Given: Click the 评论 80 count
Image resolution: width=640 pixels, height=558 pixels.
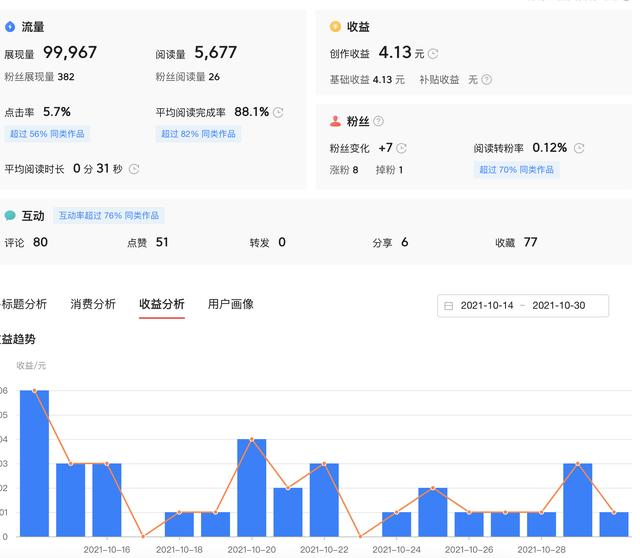Looking at the screenshot, I should pyautogui.click(x=26, y=242).
